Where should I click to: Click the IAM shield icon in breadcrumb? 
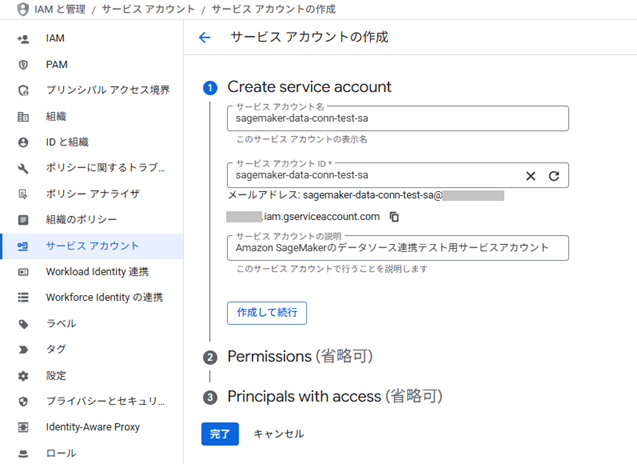[x=23, y=9]
